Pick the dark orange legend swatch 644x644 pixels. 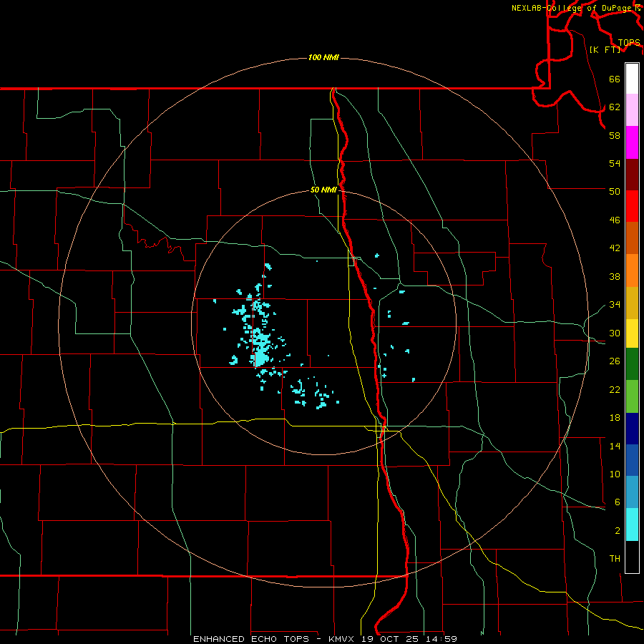click(632, 238)
